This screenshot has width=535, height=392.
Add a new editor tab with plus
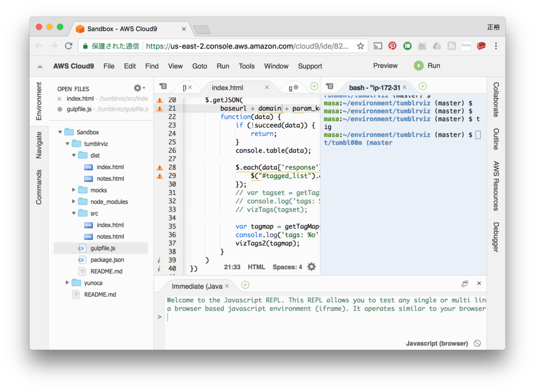(x=314, y=87)
